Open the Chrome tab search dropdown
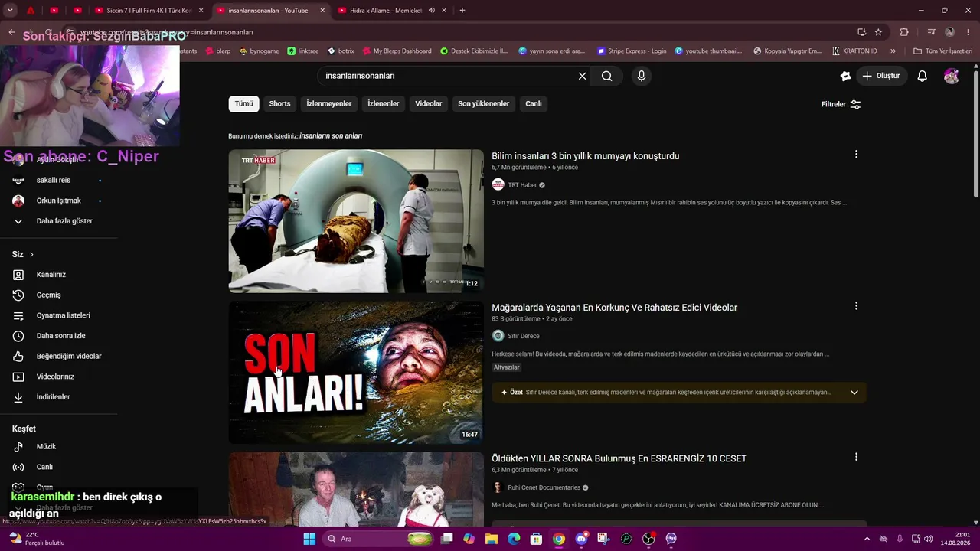The height and width of the screenshot is (551, 980). tap(10, 11)
